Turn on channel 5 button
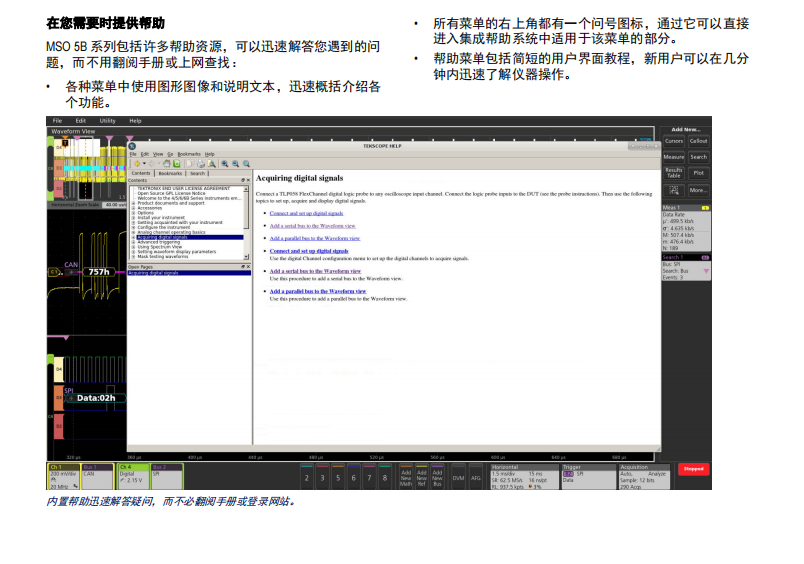 338,477
